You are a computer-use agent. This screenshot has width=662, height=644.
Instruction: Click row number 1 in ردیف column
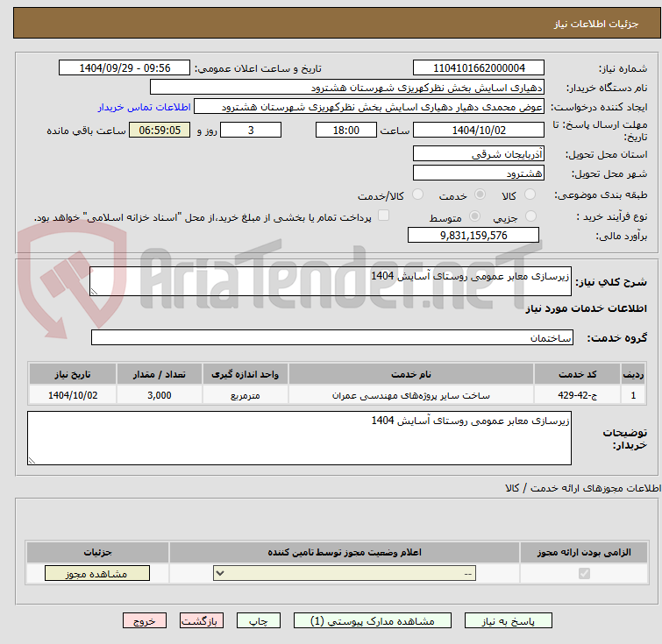633,395
